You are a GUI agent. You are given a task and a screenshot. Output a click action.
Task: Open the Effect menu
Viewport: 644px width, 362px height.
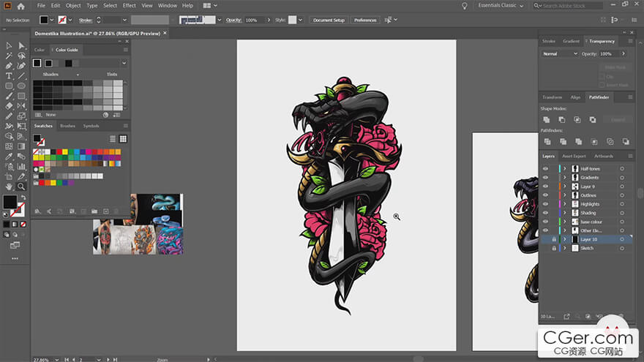(129, 6)
